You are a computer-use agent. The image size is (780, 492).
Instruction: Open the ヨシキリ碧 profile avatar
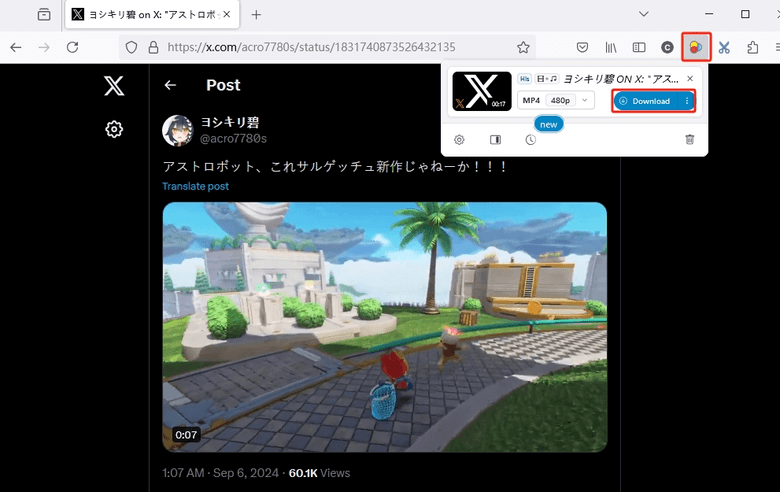tap(178, 130)
